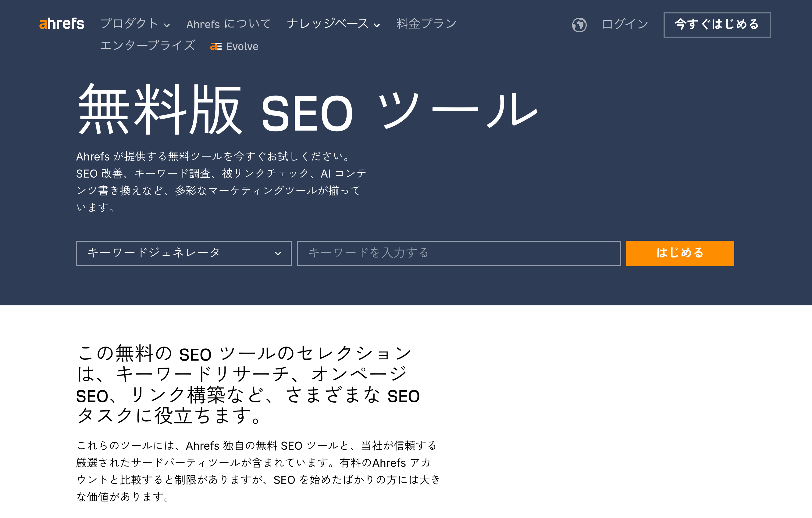
Task: Open the 料金プラン pricing page
Action: (x=426, y=23)
